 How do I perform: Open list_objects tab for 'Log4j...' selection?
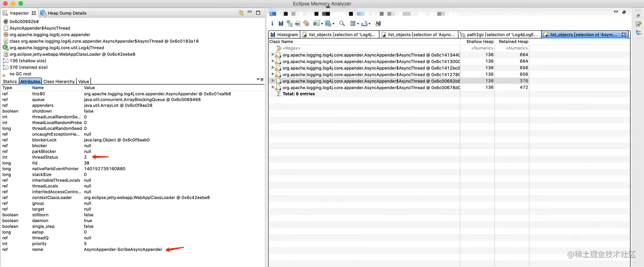(339, 35)
